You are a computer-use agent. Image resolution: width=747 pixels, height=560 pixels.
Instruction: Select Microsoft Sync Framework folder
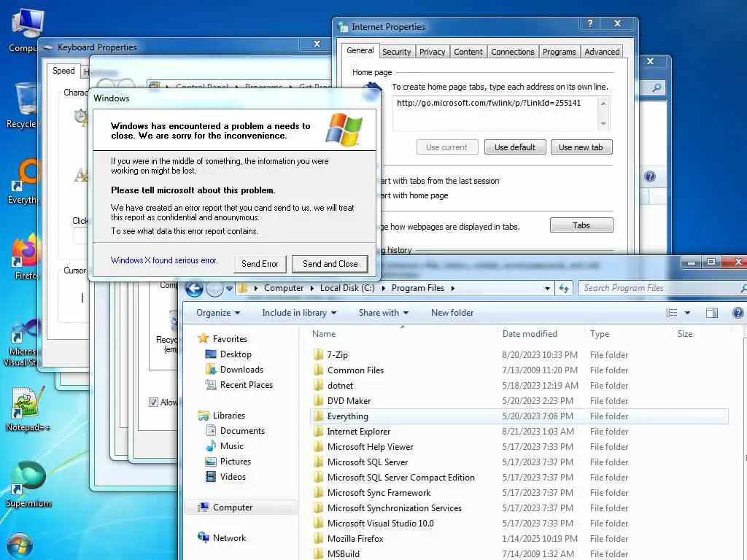point(379,493)
